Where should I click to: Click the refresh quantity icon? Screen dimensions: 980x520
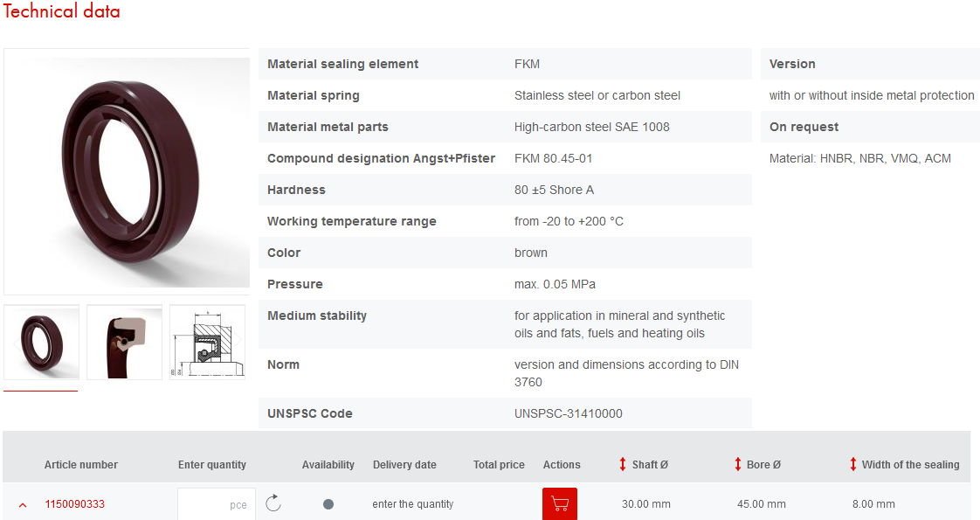click(x=273, y=503)
